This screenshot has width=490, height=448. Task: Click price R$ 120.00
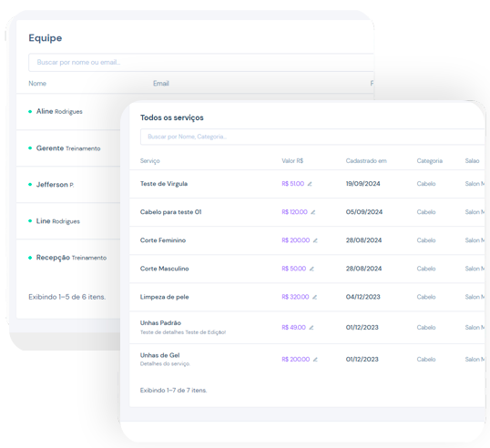coord(294,212)
